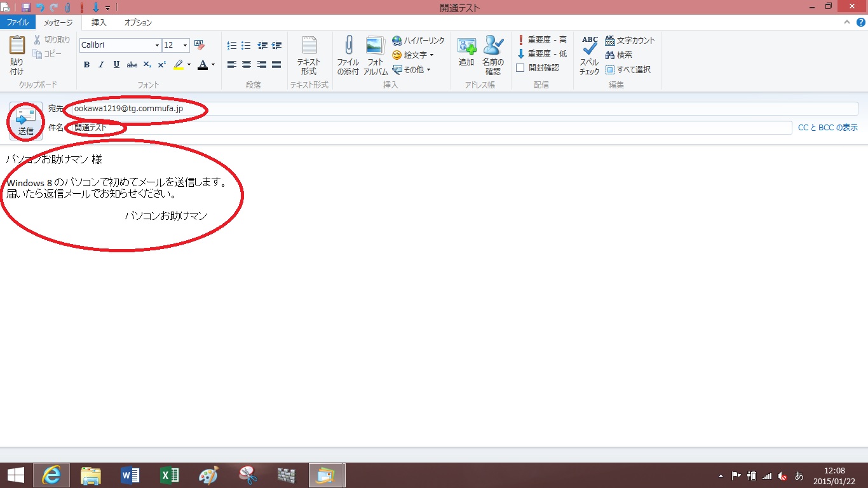Open Internet Explorer from taskbar
Screen dimensions: 868x488
(x=51, y=475)
